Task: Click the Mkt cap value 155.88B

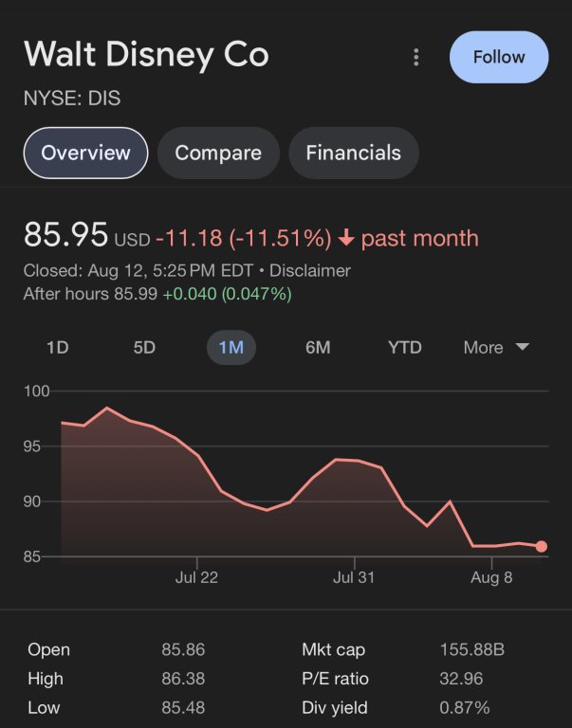Action: [471, 650]
